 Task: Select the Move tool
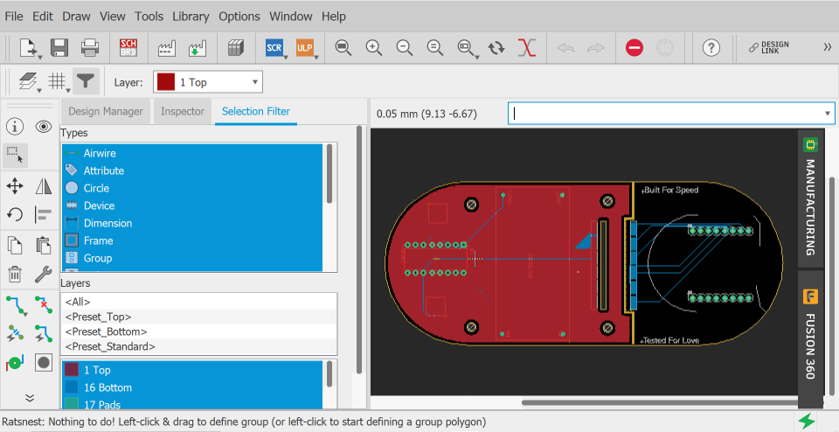click(x=15, y=186)
